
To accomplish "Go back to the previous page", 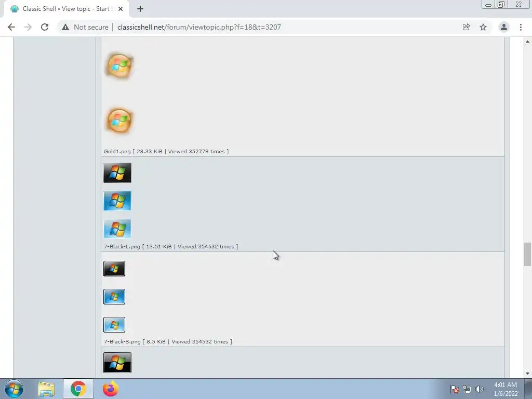I will 11,27.
